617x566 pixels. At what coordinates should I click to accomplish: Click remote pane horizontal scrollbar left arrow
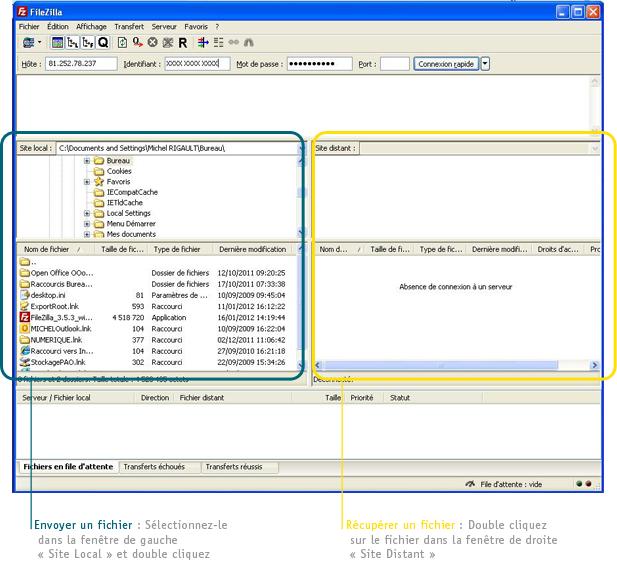319,365
